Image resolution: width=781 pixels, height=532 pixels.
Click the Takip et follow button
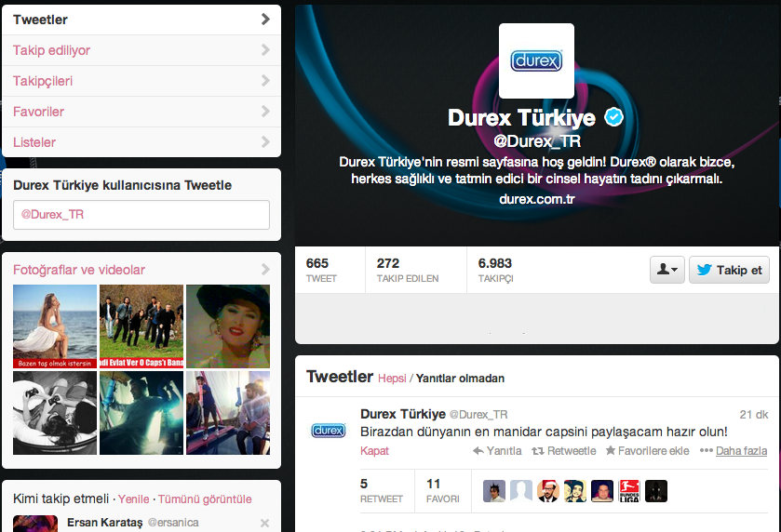pos(729,270)
